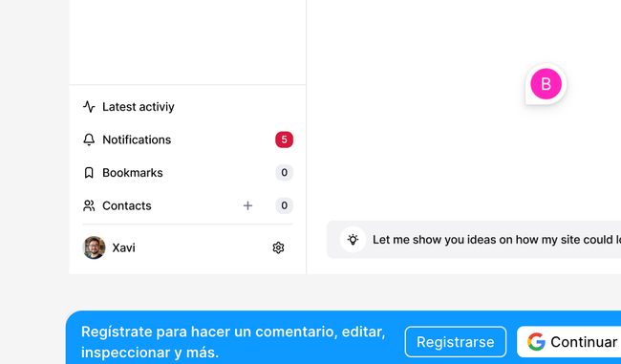
Task: Click the Bookmarks count badge 0
Action: 284,173
